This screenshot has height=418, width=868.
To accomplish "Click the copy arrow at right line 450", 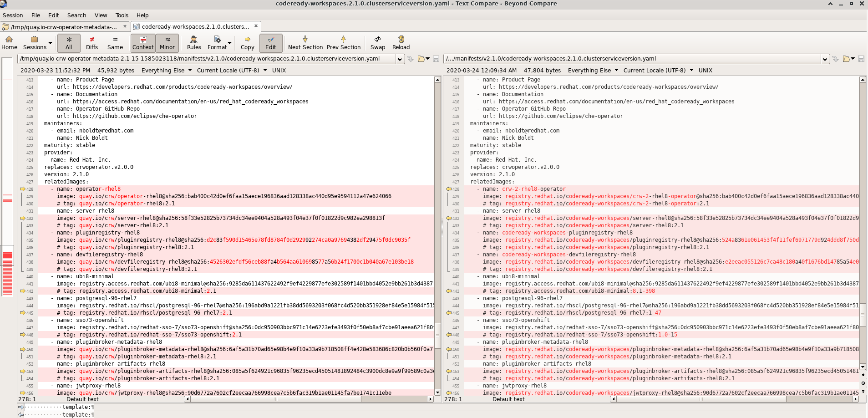I will click(x=449, y=349).
